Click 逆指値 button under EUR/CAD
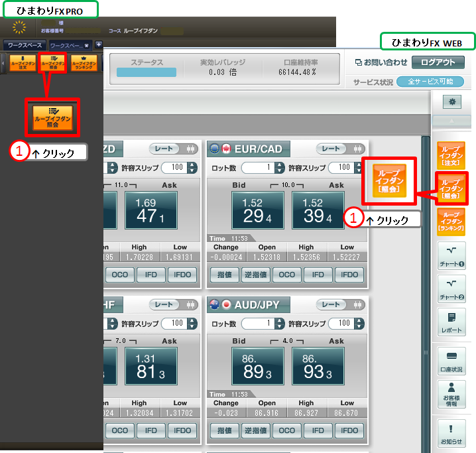This screenshot has width=476, height=453. point(256,275)
